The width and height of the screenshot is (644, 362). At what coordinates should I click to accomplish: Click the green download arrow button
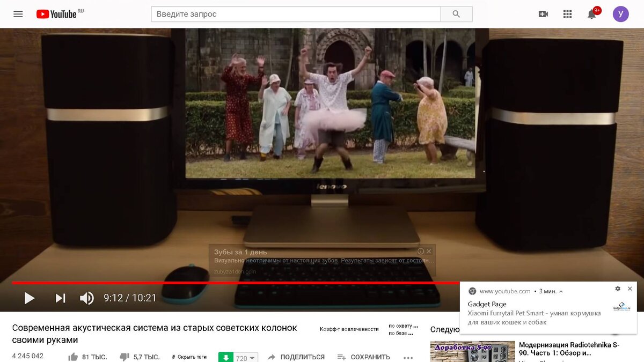click(225, 357)
